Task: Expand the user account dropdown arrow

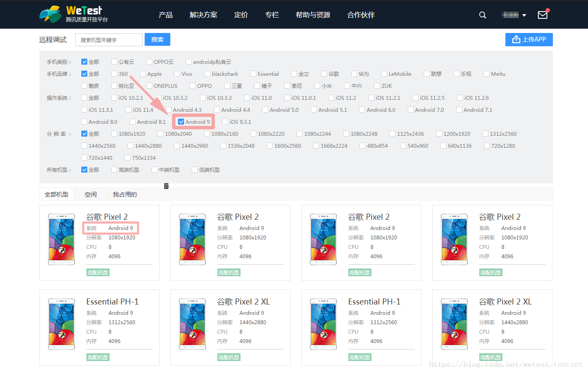Action: tap(524, 15)
